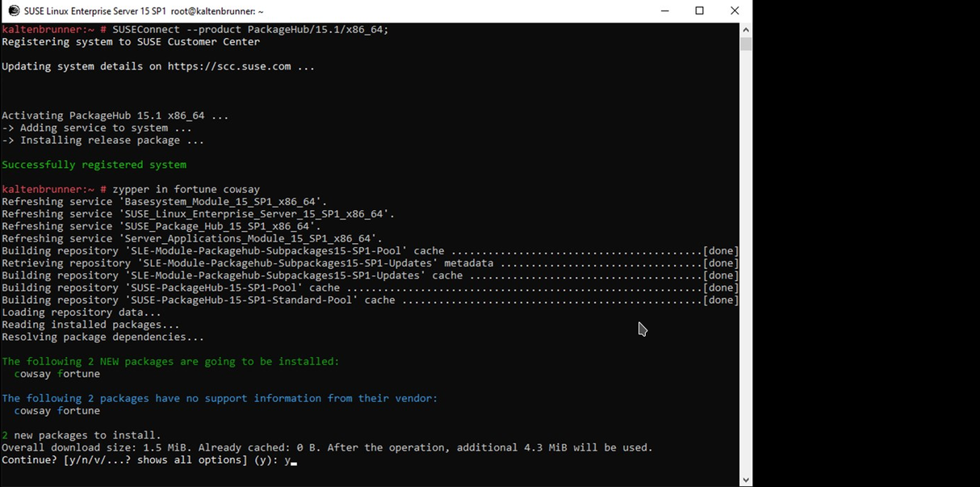Screen dimensions: 980x487
Task: Click the 'Server_Applications_Module_15_SP1_x86_64' refresh line
Action: click(192, 238)
